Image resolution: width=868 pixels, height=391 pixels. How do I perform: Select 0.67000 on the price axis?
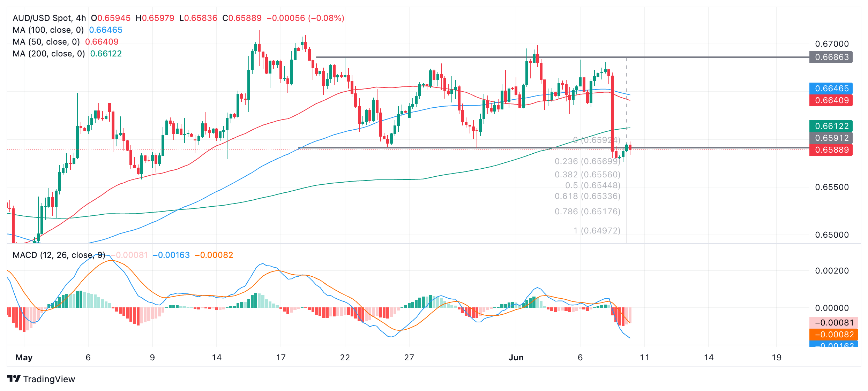[832, 44]
